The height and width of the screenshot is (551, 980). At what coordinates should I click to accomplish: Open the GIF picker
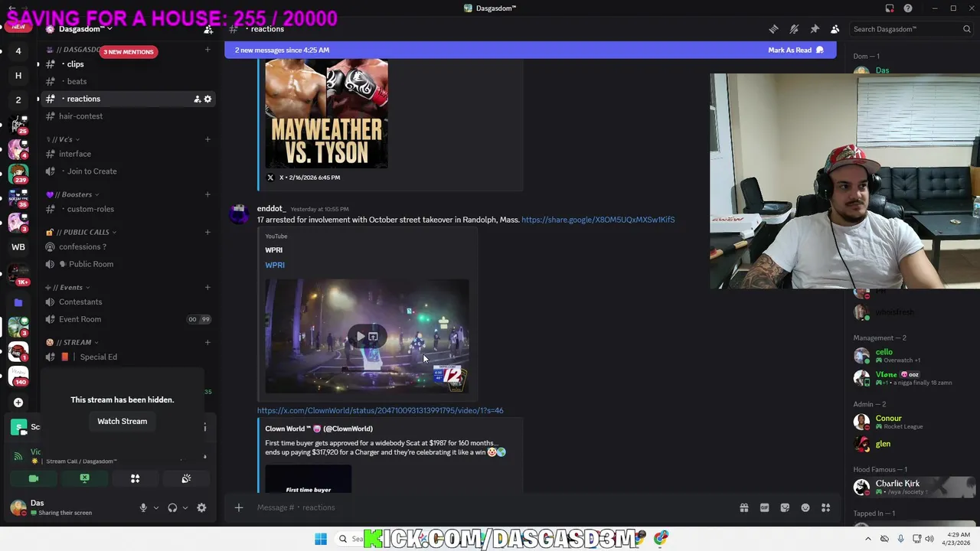click(x=764, y=507)
